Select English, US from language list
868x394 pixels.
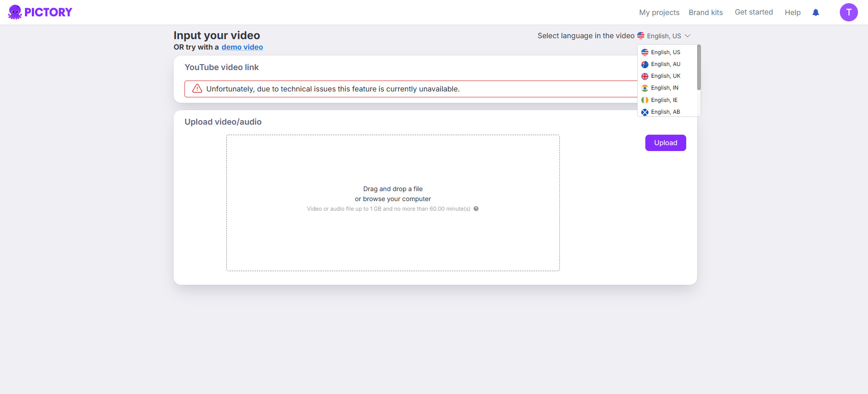point(667,52)
